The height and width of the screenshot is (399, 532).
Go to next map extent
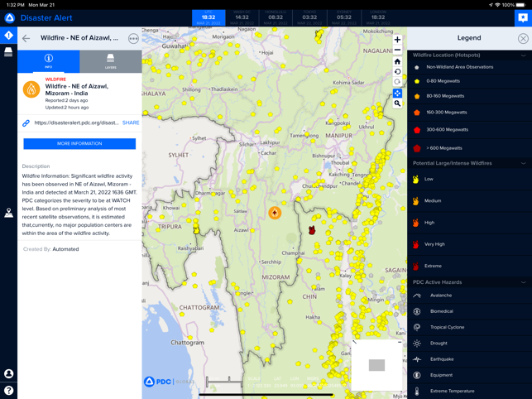pos(397,82)
